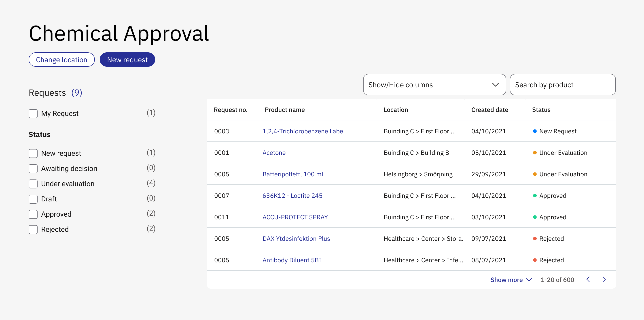The width and height of the screenshot is (644, 320).
Task: Click Loctite 245 row's Approved status
Action: point(549,196)
